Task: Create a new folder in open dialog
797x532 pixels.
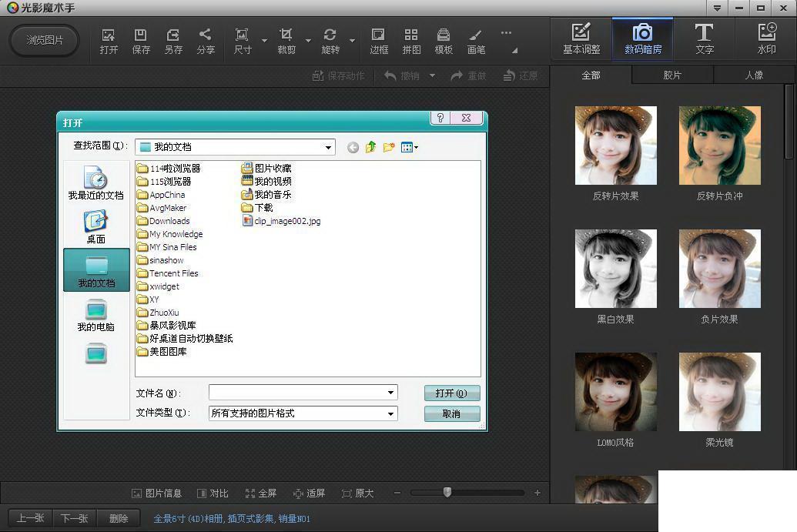Action: coord(389,147)
